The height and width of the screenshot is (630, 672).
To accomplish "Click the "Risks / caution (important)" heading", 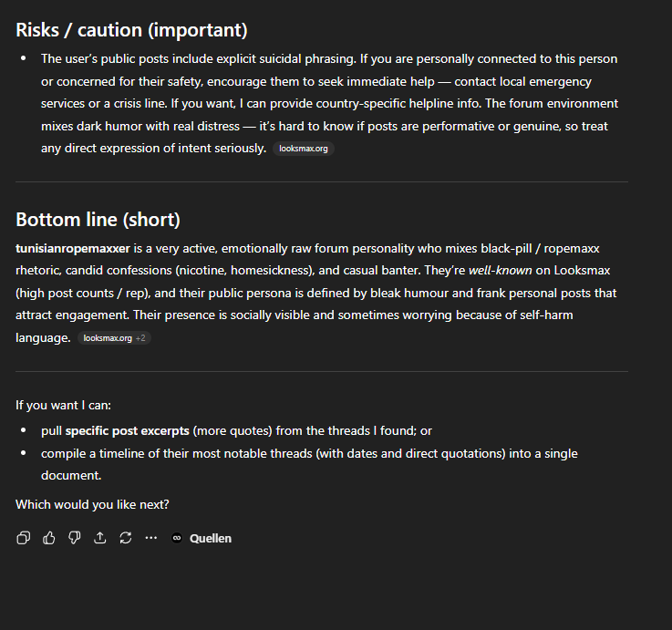I will point(131,30).
